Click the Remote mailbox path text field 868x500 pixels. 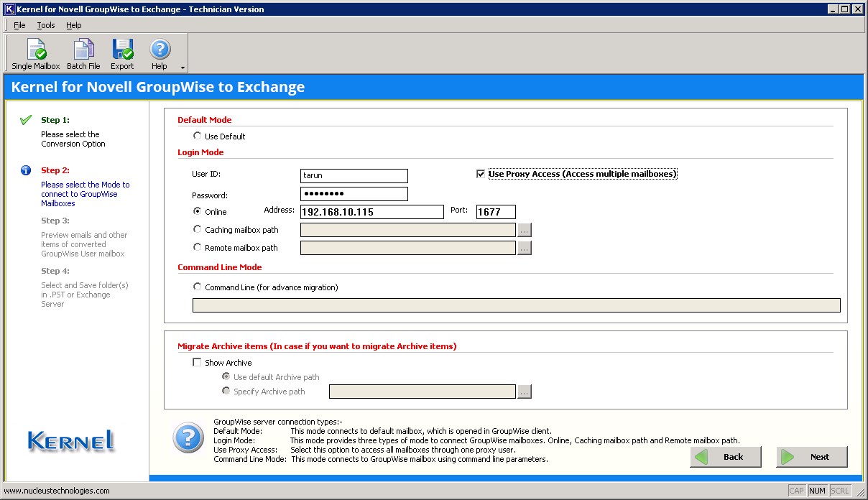point(408,248)
